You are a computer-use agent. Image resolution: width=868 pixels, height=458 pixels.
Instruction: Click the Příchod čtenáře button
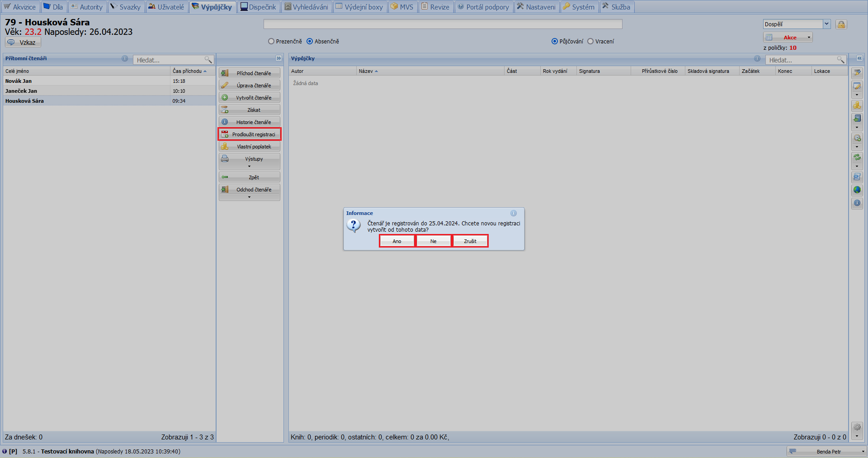tap(250, 73)
